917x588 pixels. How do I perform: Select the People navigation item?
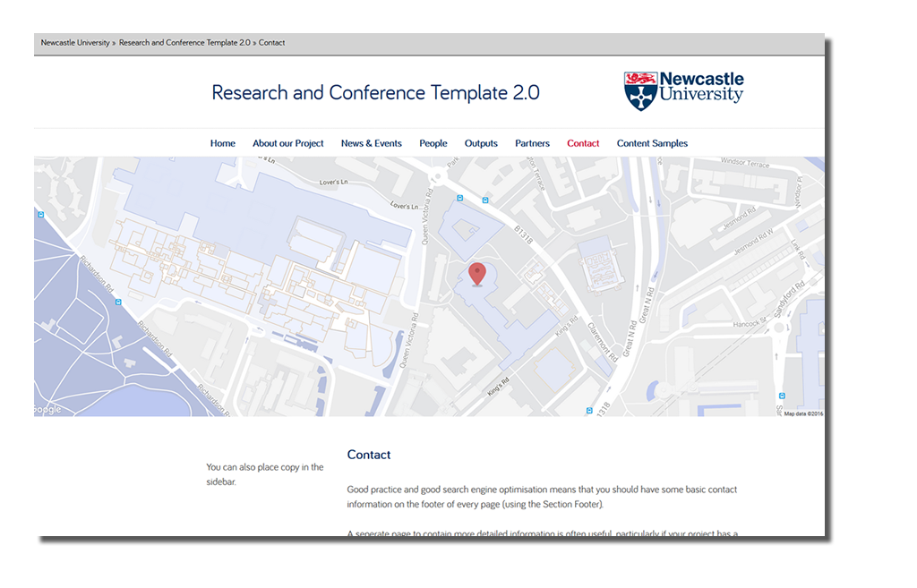[x=433, y=143]
